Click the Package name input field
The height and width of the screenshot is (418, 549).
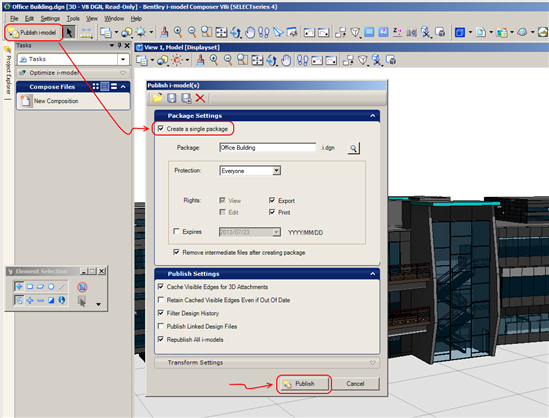pos(267,147)
